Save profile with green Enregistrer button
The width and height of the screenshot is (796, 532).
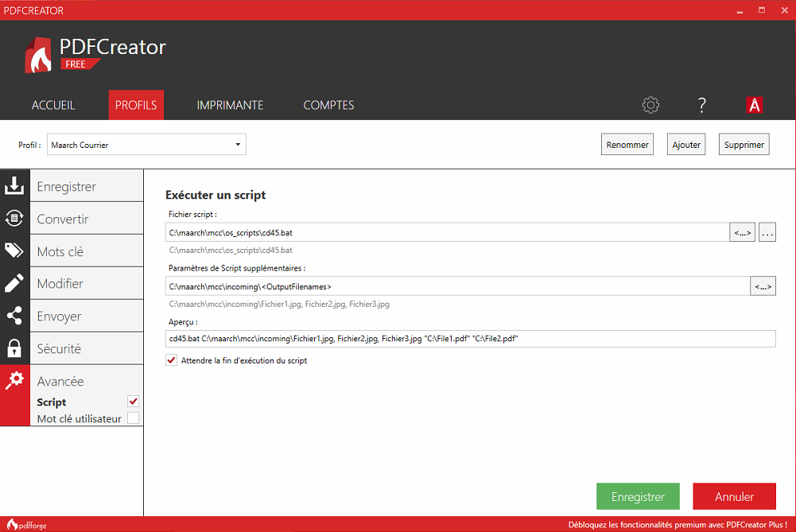638,496
